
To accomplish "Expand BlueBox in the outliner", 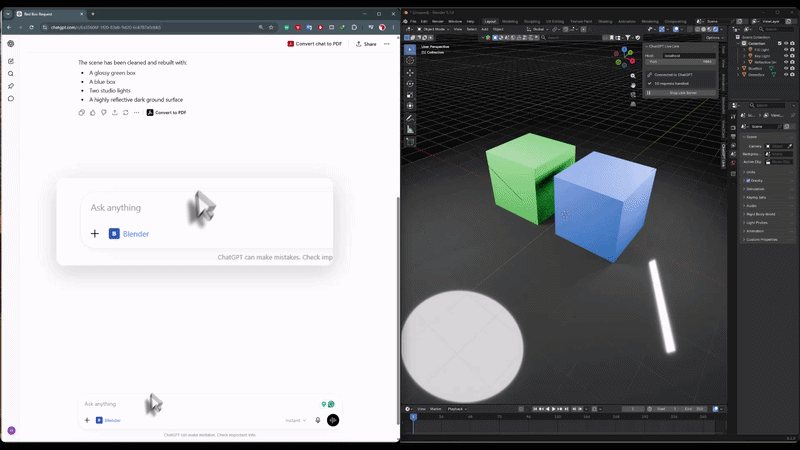I will pos(738,68).
